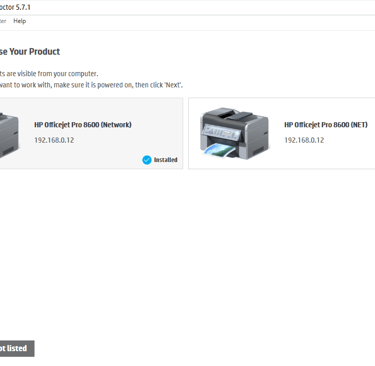The height and width of the screenshot is (366, 375).
Task: Select the HP Officejet Pro 8600 (Network) card
Action: [x=91, y=133]
